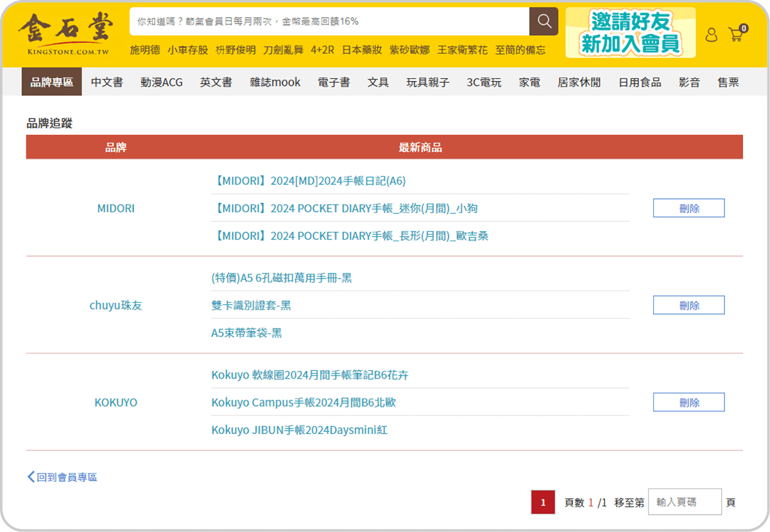Screen dimensions: 770x532
Task: Open the member account profile icon
Action: pos(711,35)
